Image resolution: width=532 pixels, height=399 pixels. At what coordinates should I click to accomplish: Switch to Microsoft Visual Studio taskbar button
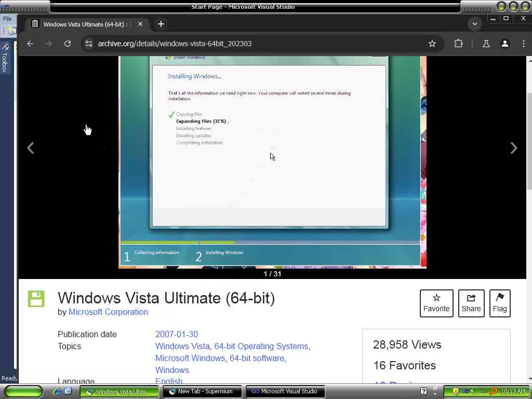[285, 392]
